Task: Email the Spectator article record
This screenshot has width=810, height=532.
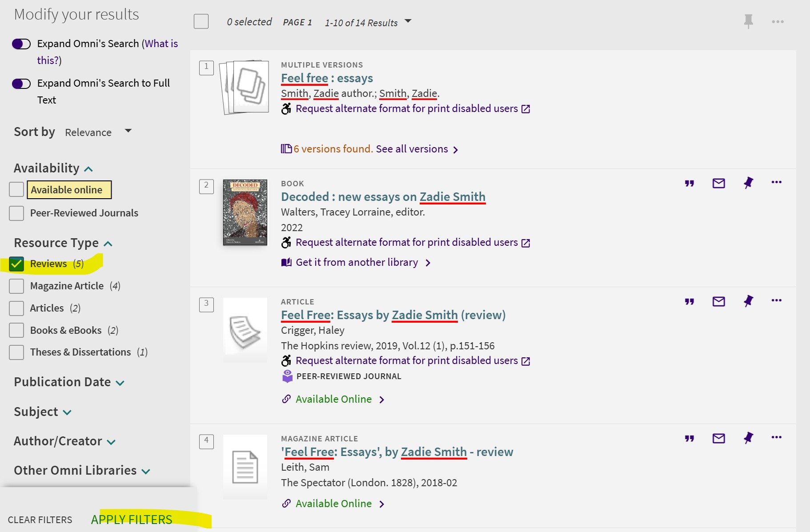Action: pos(719,438)
